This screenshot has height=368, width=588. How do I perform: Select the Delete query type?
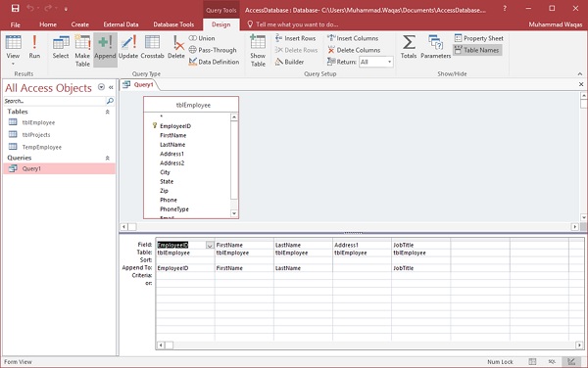(176, 47)
